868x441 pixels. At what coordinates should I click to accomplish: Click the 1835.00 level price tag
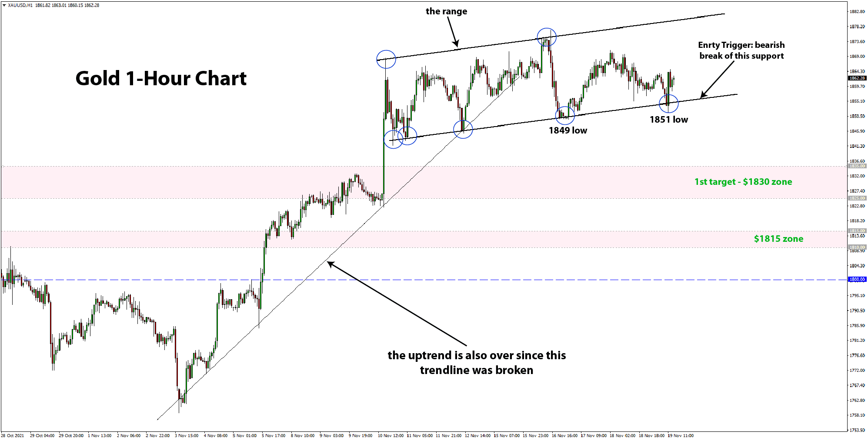857,166
